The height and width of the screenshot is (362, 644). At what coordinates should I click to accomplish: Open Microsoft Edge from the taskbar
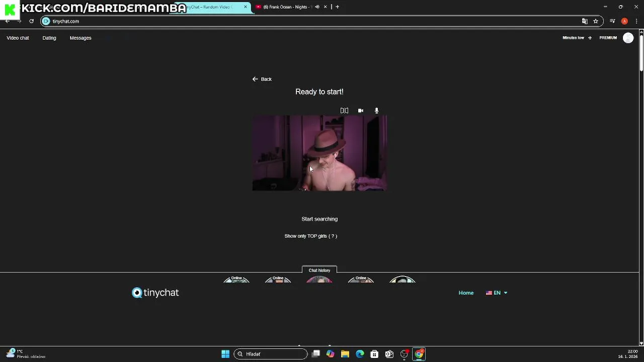tap(360, 354)
